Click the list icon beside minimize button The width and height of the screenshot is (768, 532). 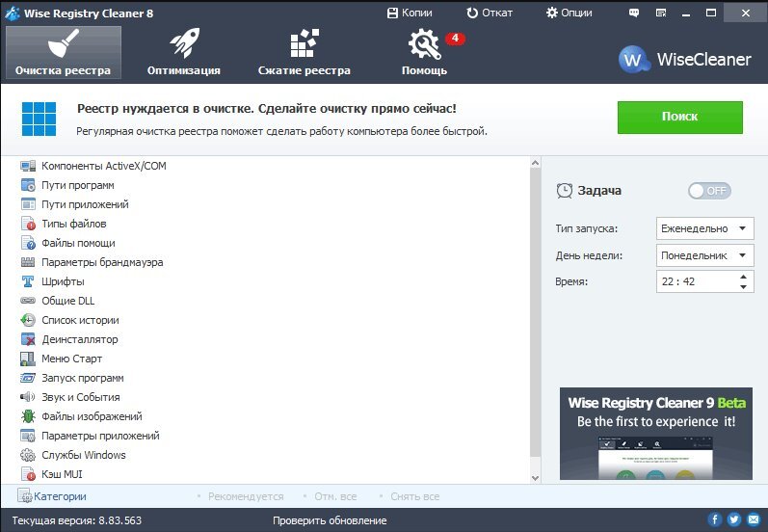pyautogui.click(x=661, y=13)
